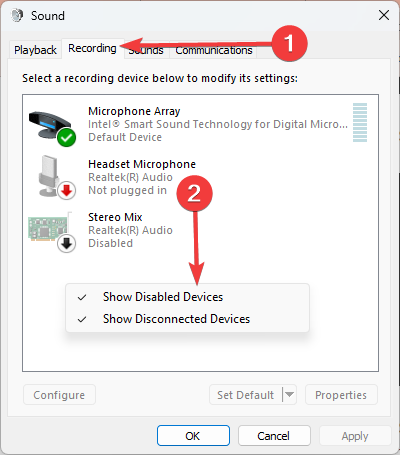Click the Microphone Array level meter

click(x=360, y=122)
